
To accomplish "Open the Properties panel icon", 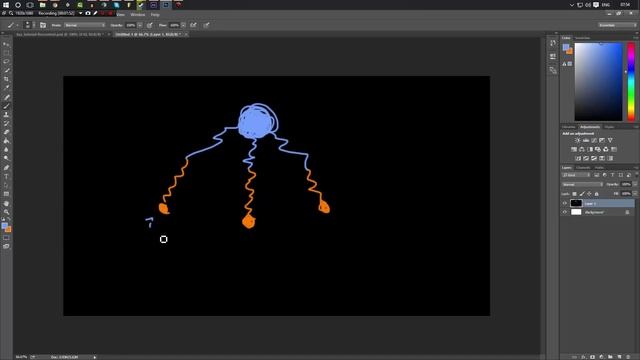I will tap(553, 56).
